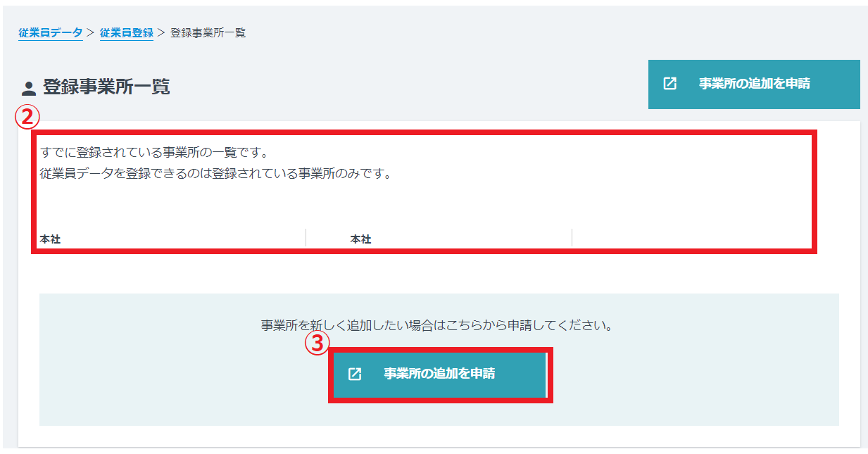868x454 pixels.
Task: Click the circled number ② marker
Action: pyautogui.click(x=27, y=118)
